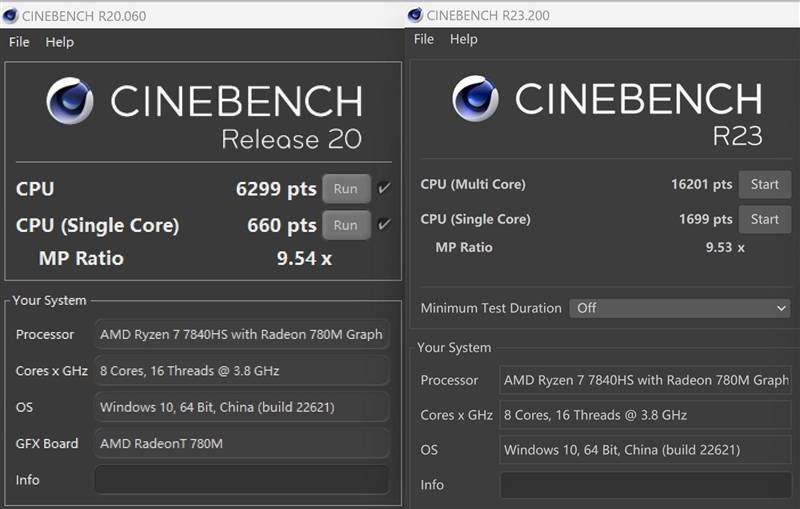This screenshot has height=509, width=800.
Task: Click the Cinebench Release 20 sphere logo
Action: [70, 101]
